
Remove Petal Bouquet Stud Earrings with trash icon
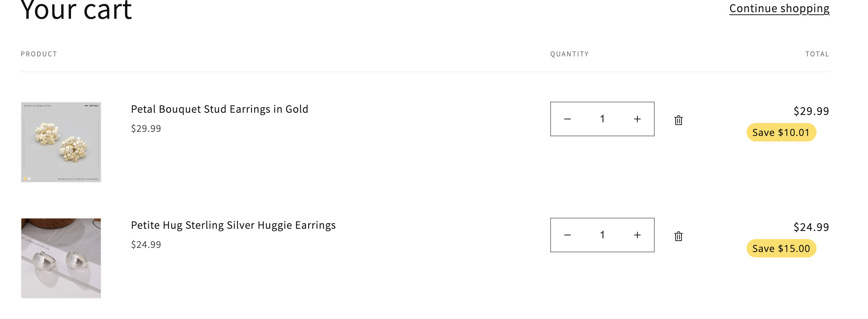click(679, 120)
